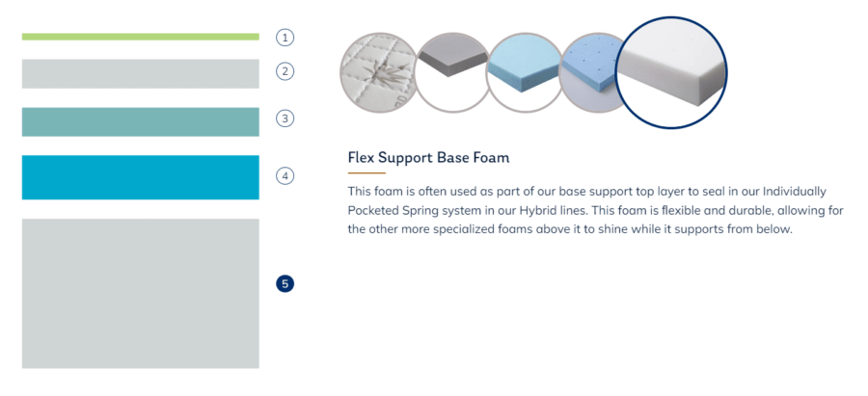Open the quilted cover fabric thumbnail
The image size is (868, 396).
click(377, 72)
